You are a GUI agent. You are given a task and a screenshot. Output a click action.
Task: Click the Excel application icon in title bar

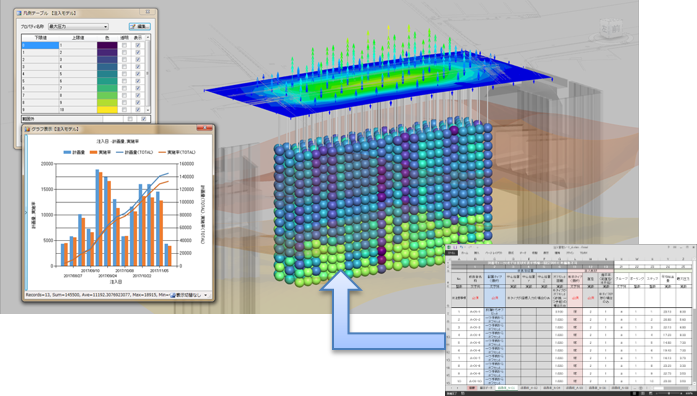(x=449, y=247)
